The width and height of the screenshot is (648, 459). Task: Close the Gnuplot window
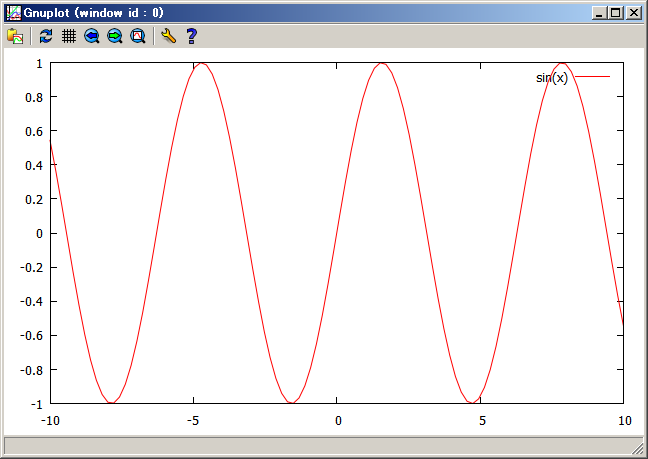click(x=633, y=13)
